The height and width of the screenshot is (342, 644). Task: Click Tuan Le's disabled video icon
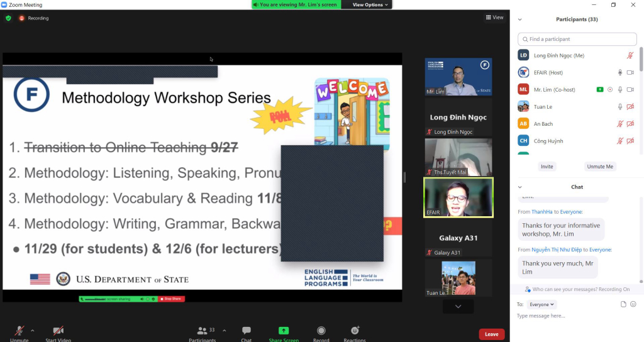(630, 107)
